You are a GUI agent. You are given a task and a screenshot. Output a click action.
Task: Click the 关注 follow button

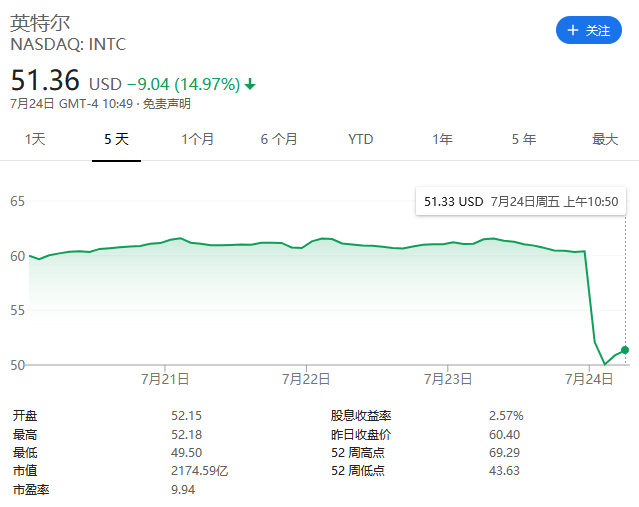coord(589,31)
